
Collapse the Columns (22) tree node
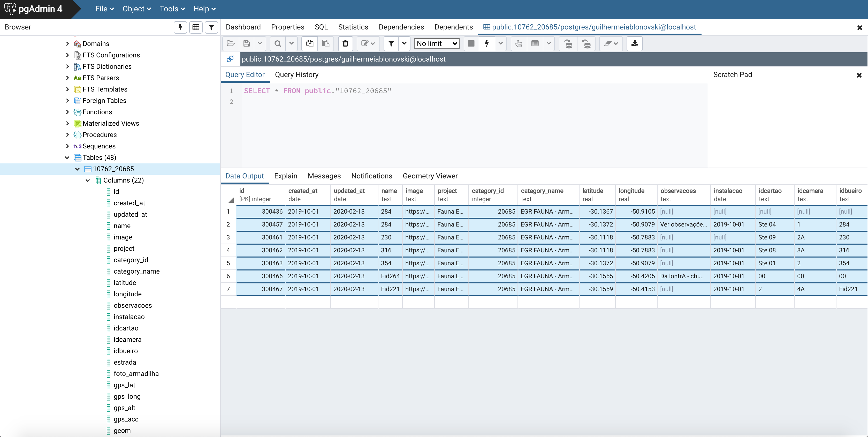pos(88,180)
